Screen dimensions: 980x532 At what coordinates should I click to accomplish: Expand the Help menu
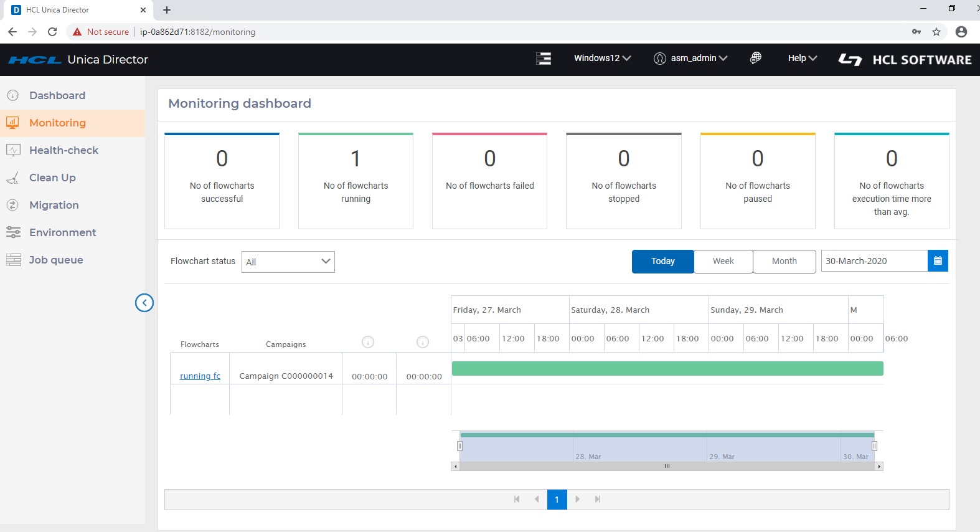pos(802,58)
